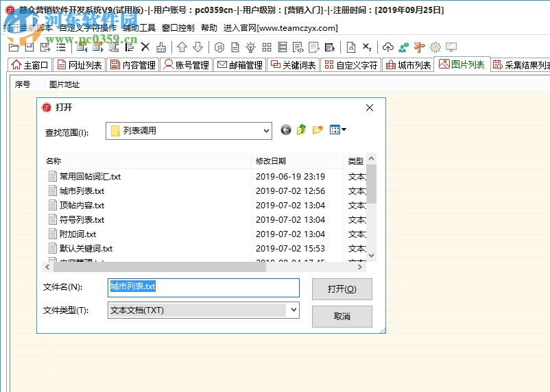
Task: Click the 文件名 input field
Action: (204, 288)
